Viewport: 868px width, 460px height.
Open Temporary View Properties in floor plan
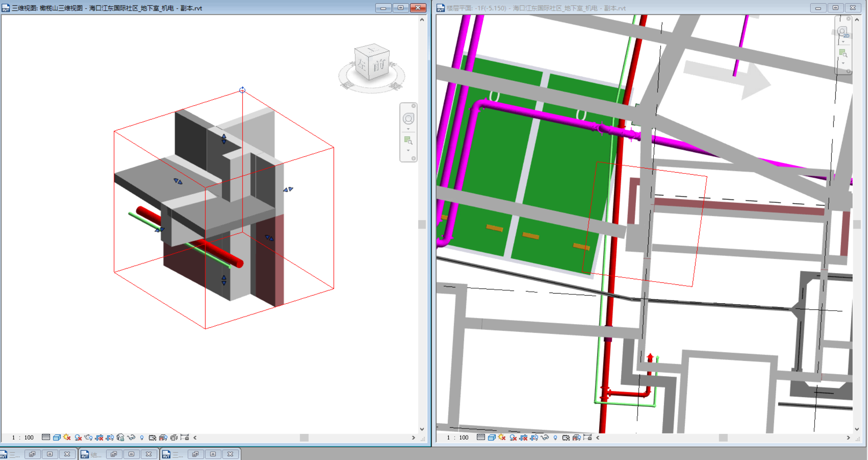click(x=566, y=438)
